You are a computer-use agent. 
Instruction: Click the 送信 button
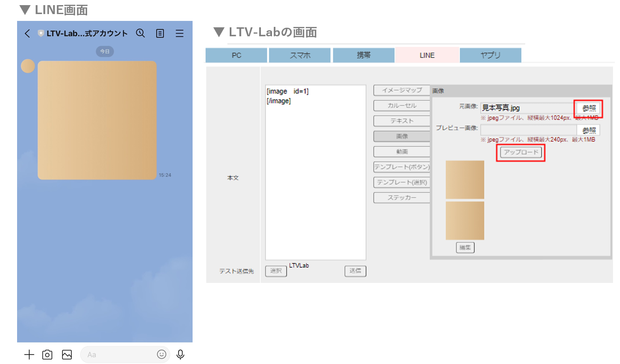click(x=355, y=271)
